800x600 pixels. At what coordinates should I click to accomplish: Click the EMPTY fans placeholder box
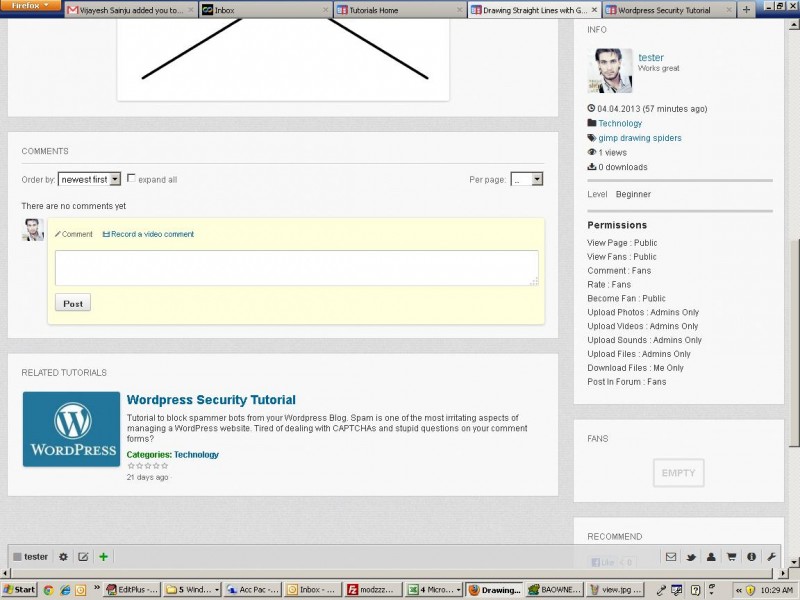tap(679, 473)
